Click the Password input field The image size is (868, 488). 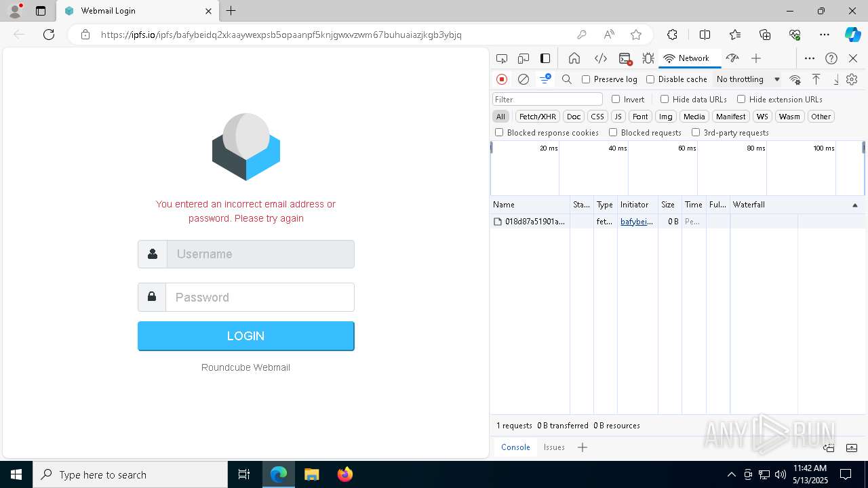click(260, 297)
